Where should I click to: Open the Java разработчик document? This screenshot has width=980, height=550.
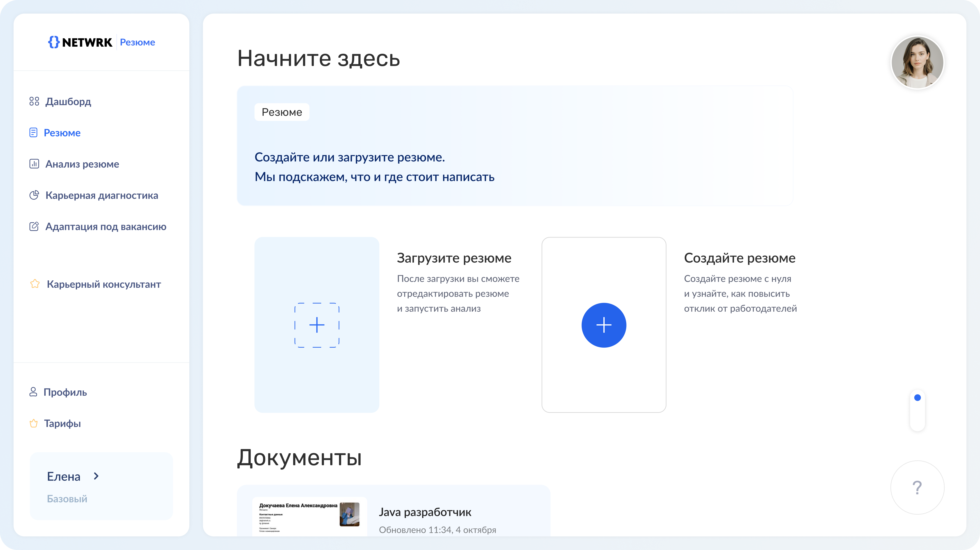[x=425, y=512]
